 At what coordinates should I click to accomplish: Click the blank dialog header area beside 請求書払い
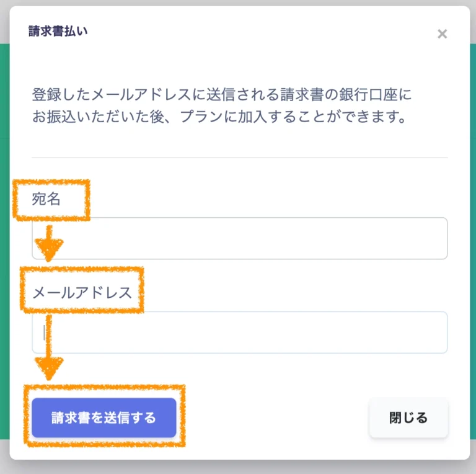click(248, 31)
